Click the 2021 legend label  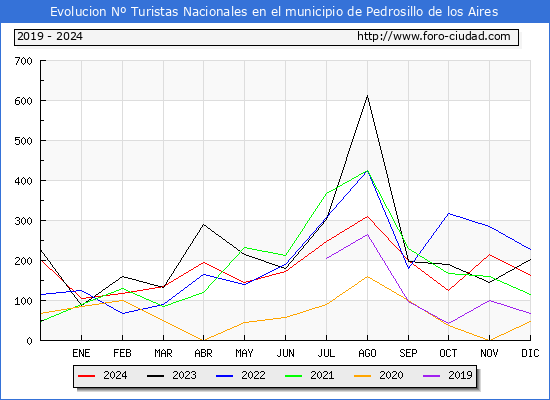pyautogui.click(x=322, y=375)
